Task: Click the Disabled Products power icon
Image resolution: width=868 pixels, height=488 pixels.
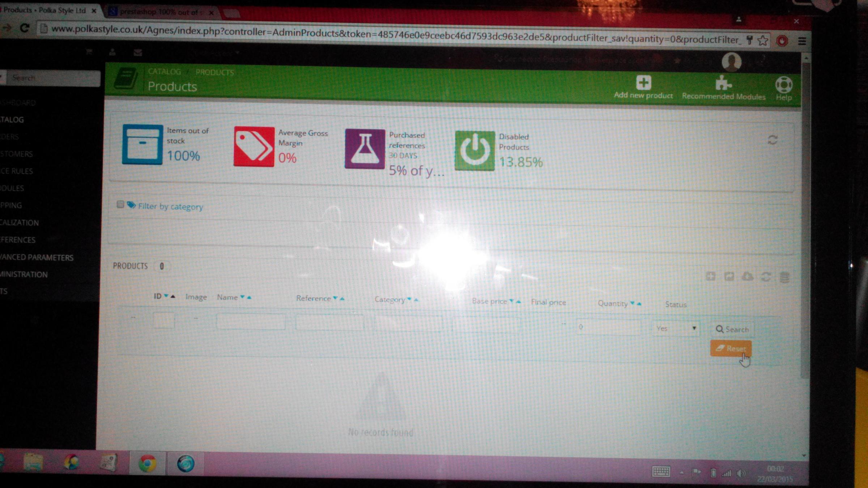Action: (475, 150)
